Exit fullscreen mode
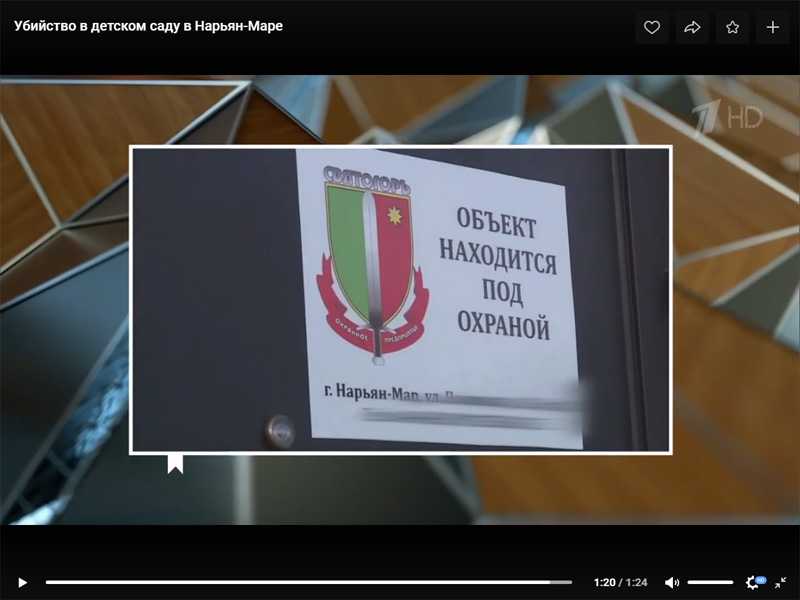Image resolution: width=800 pixels, height=600 pixels. pyautogui.click(x=780, y=582)
